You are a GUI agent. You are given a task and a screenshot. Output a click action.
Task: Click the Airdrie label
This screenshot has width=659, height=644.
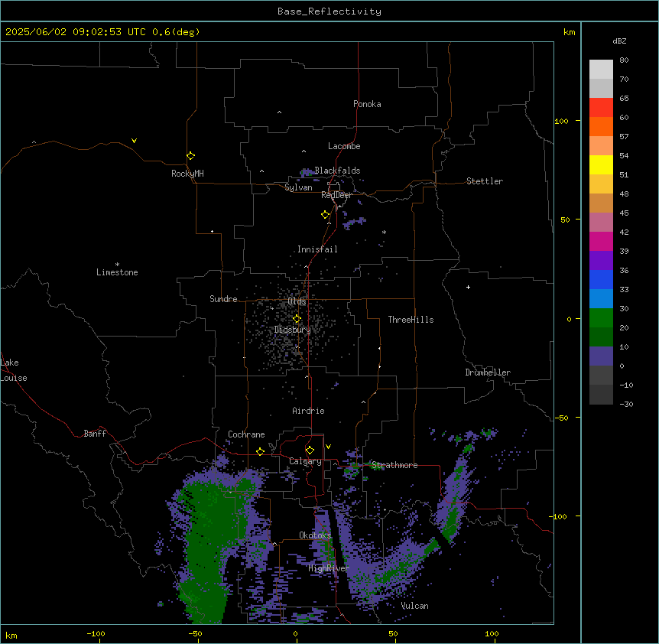click(x=308, y=411)
